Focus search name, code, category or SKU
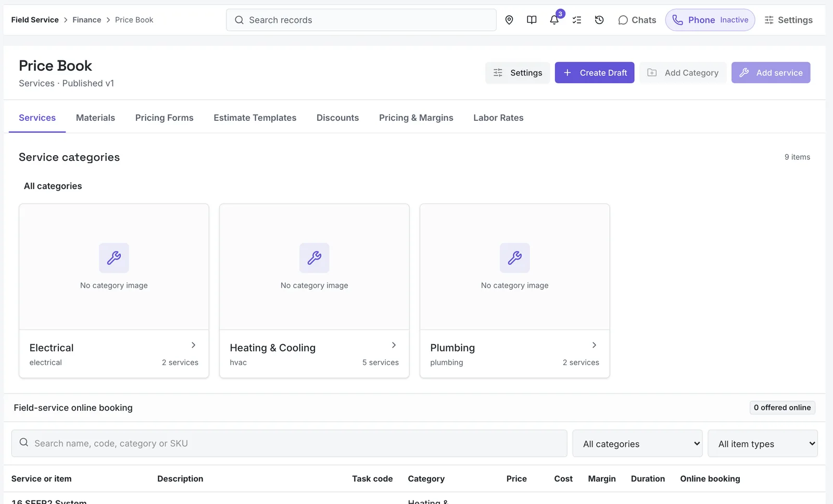Image resolution: width=833 pixels, height=504 pixels. 289,444
